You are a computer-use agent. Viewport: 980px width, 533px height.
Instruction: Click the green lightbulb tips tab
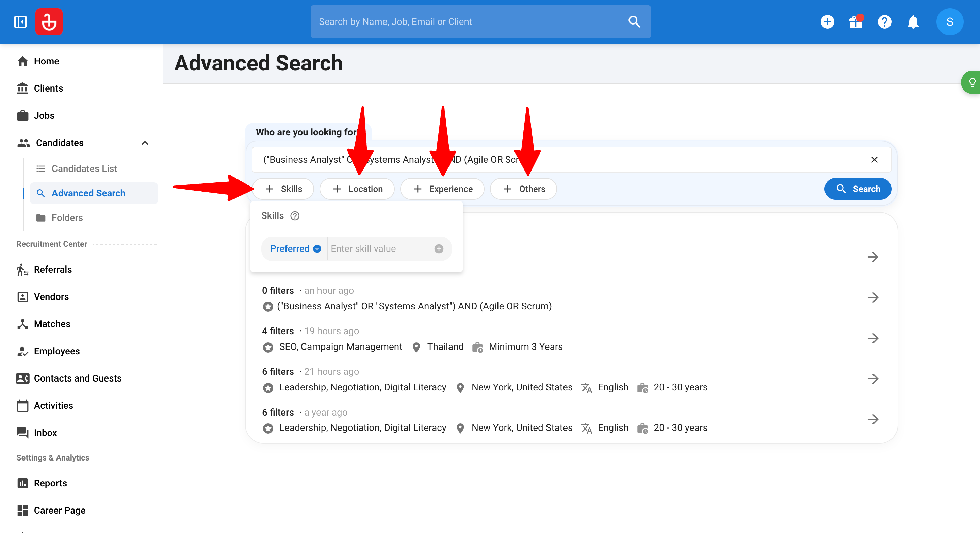tap(971, 82)
